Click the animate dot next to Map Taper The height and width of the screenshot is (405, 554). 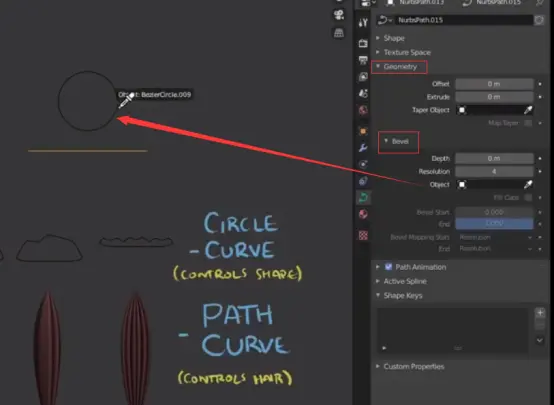(540, 123)
